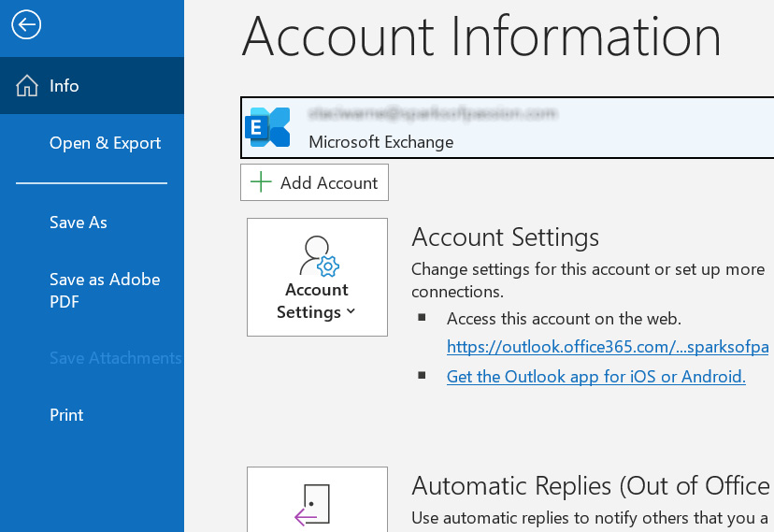Select the Microsoft Exchange account dropdown
Screen dimensions: 774x532
pyautogui.click(x=507, y=128)
